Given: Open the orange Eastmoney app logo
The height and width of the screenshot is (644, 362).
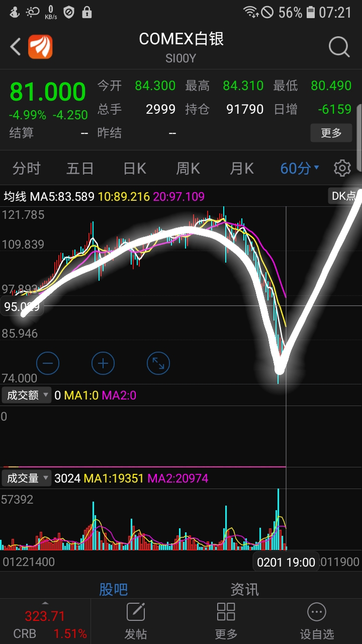Looking at the screenshot, I should click(40, 47).
